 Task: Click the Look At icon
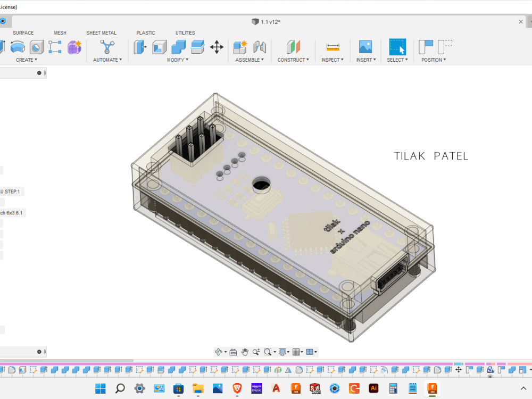[233, 352]
